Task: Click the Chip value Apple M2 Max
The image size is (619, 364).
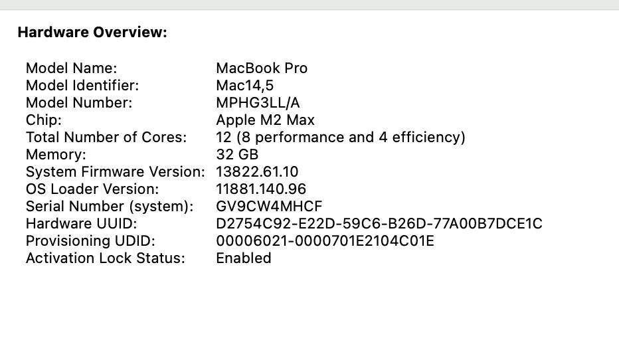Action: pyautogui.click(x=265, y=120)
